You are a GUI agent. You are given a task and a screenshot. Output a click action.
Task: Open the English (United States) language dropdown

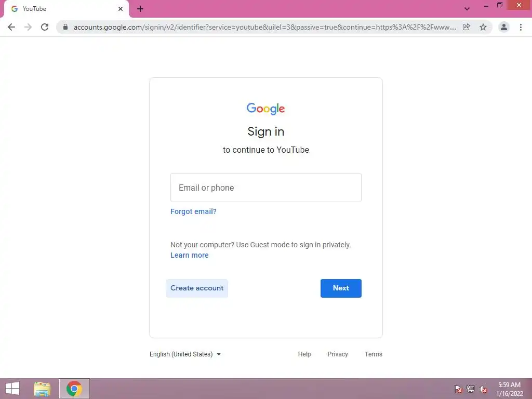(185, 354)
